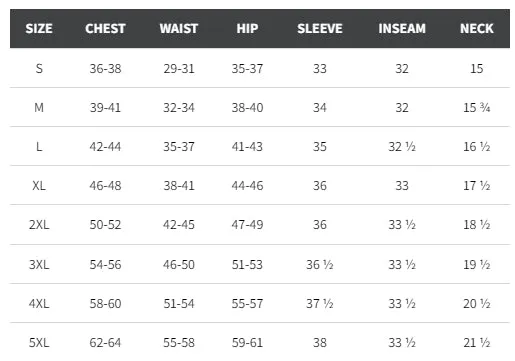Click waist value 38-41 in XL row
The height and width of the screenshot is (361, 515).
pyautogui.click(x=179, y=186)
